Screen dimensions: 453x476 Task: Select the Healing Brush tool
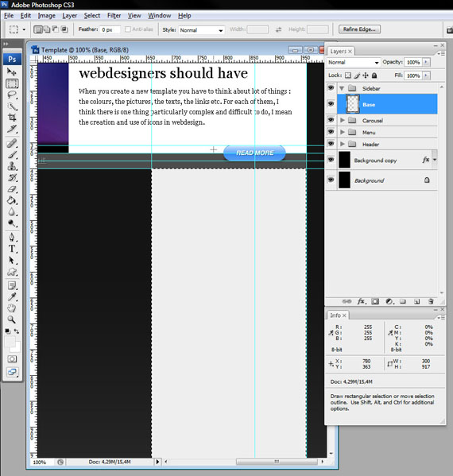(x=12, y=143)
